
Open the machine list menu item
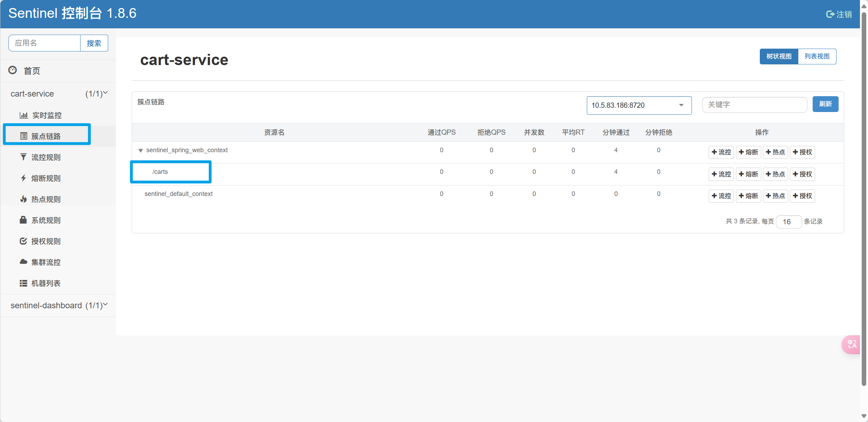[46, 283]
